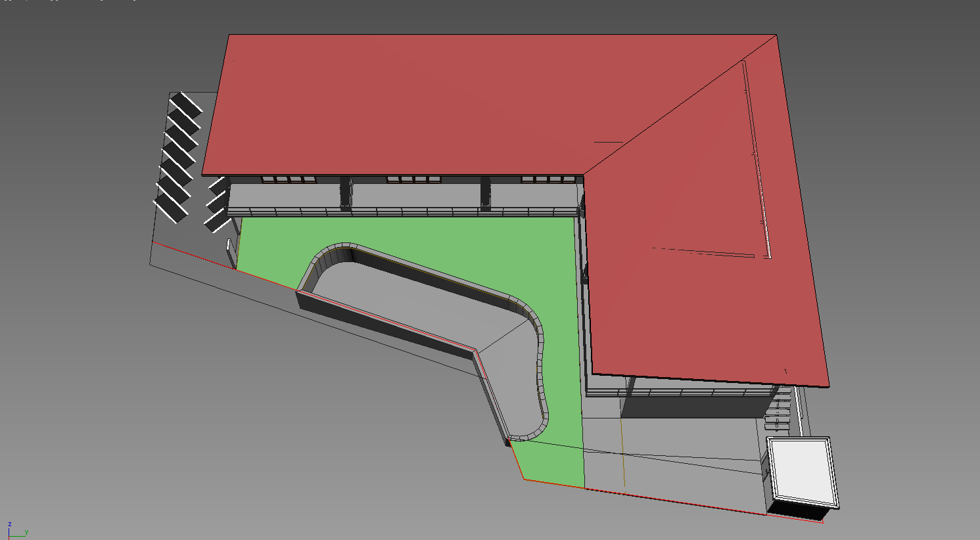
Task: Select the long thin rail on right roof
Action: [x=756, y=158]
